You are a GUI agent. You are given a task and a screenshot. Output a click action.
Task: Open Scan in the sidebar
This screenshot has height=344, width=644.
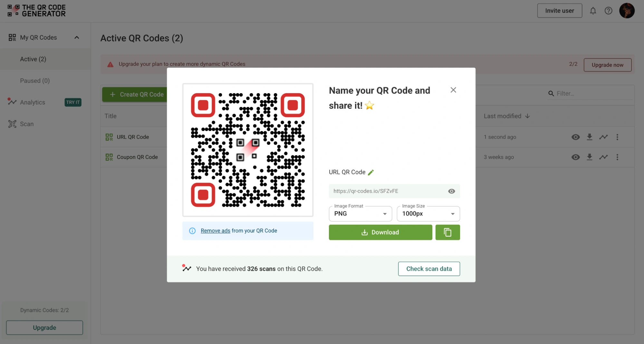(x=27, y=124)
